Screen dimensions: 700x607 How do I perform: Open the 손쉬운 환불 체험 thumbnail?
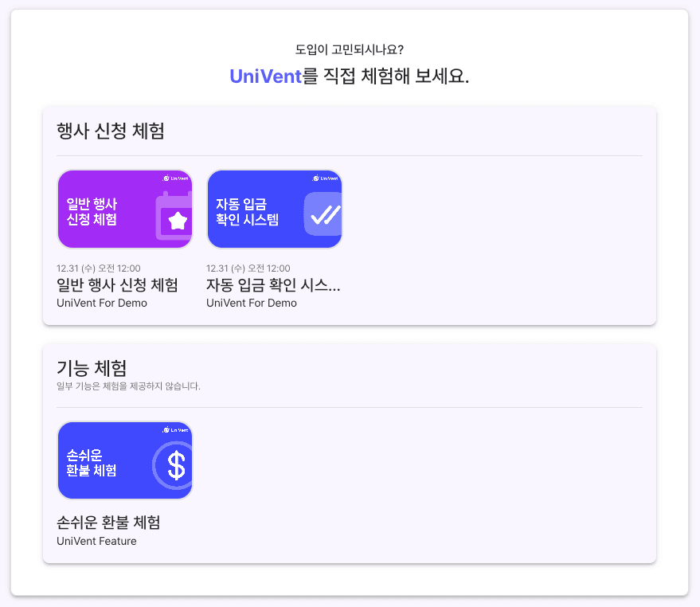pyautogui.click(x=125, y=460)
